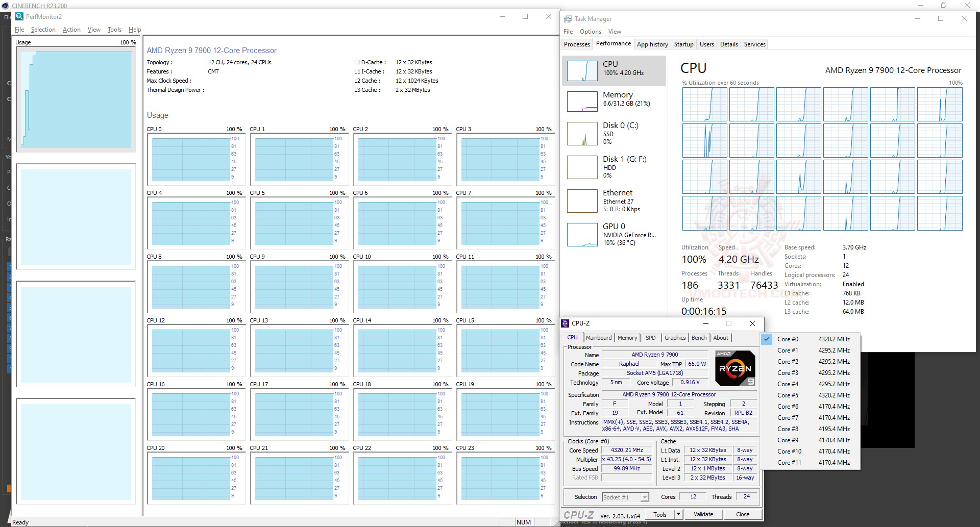Click the Max TDP value 65.0 W
Viewport: 980px width, 527px height.
click(697, 364)
